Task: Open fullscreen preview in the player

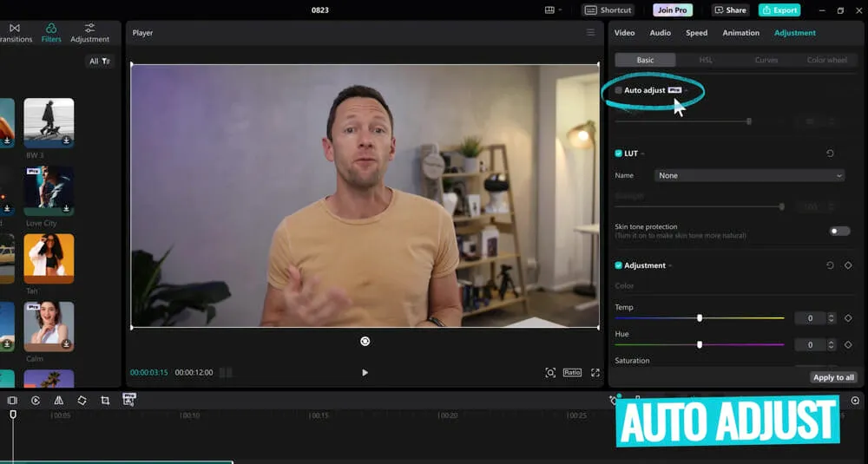Action: pos(595,373)
